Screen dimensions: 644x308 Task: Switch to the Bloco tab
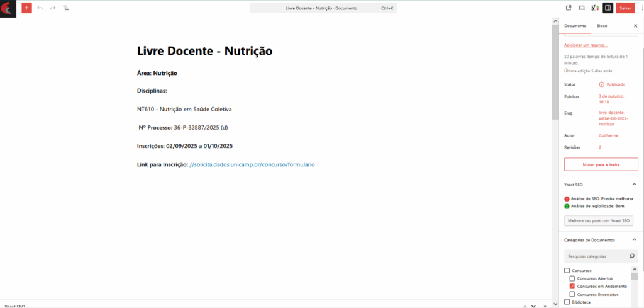coord(602,26)
